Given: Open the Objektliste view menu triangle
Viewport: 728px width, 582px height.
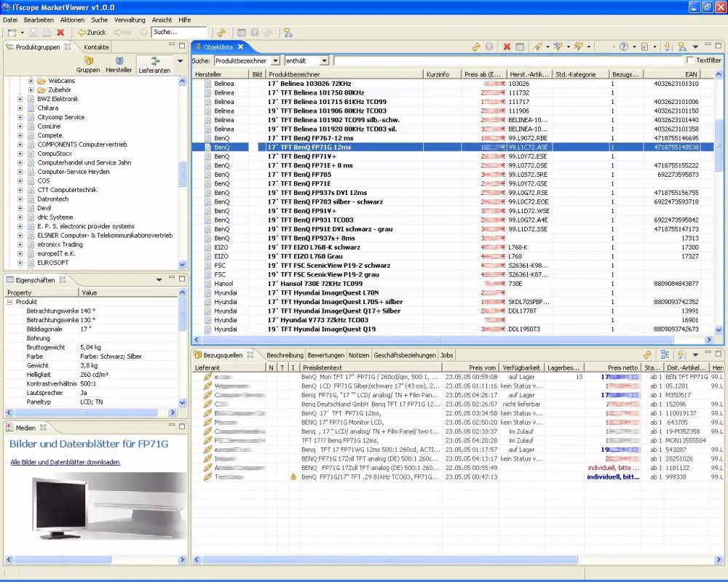Looking at the screenshot, I should pos(695,47).
